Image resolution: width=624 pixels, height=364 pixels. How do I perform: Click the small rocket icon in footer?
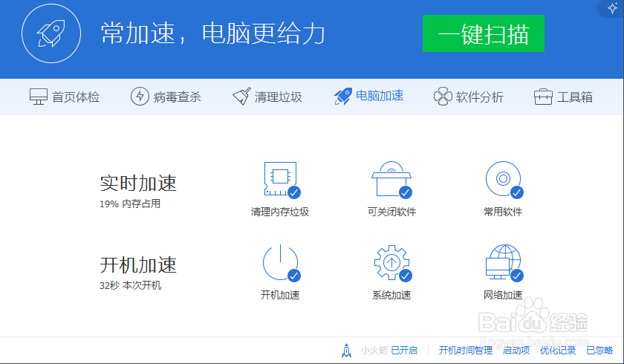click(347, 350)
